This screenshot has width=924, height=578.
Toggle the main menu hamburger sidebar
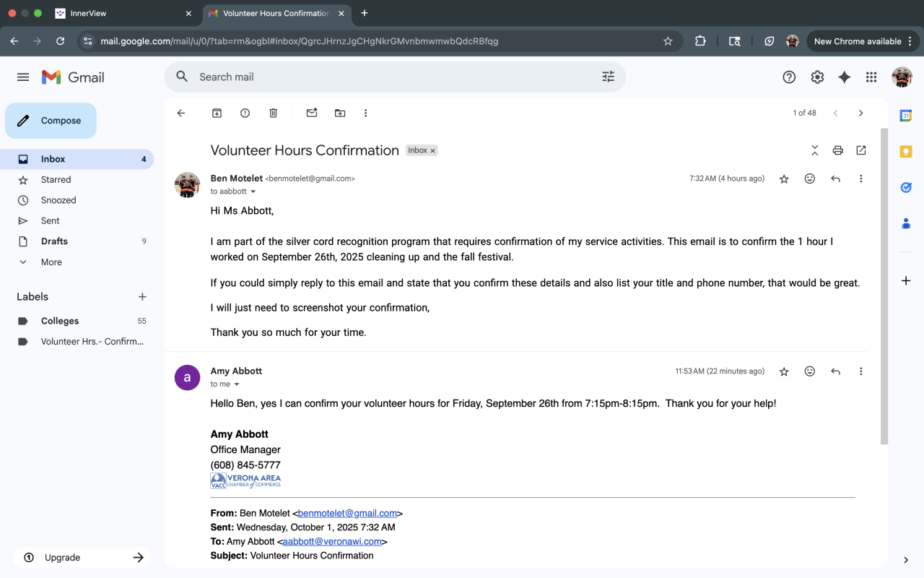pyautogui.click(x=23, y=77)
